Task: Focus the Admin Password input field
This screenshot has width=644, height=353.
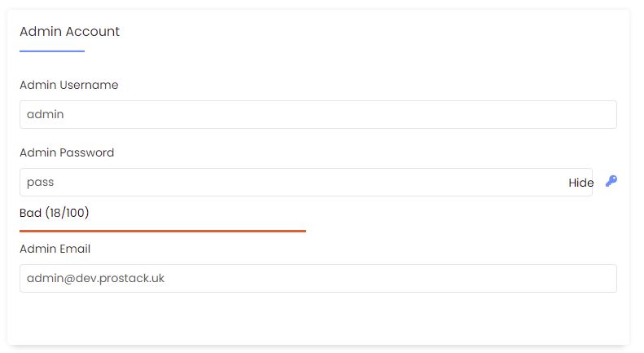Action: point(306,183)
